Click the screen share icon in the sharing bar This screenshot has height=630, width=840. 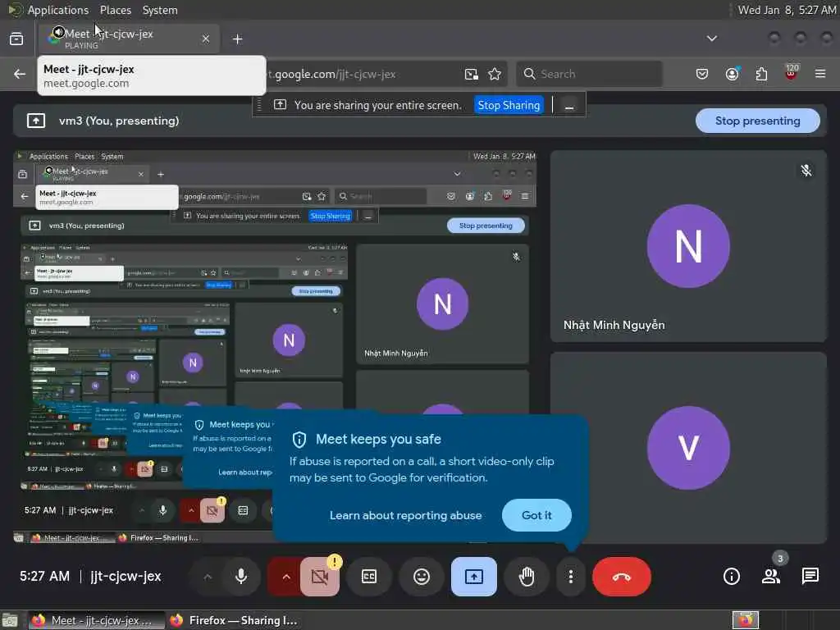tap(281, 105)
